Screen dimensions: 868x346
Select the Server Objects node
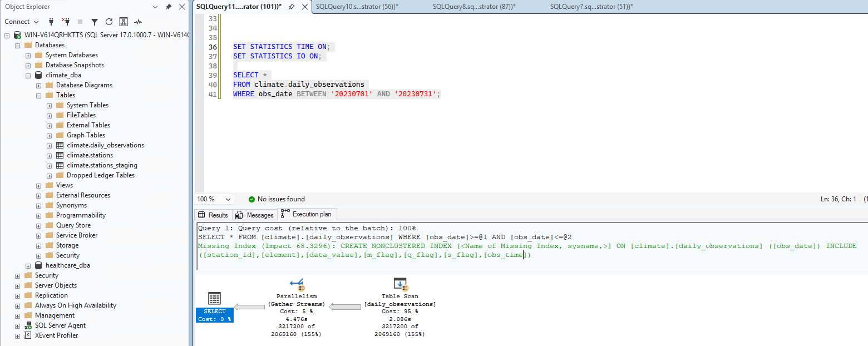(x=56, y=285)
